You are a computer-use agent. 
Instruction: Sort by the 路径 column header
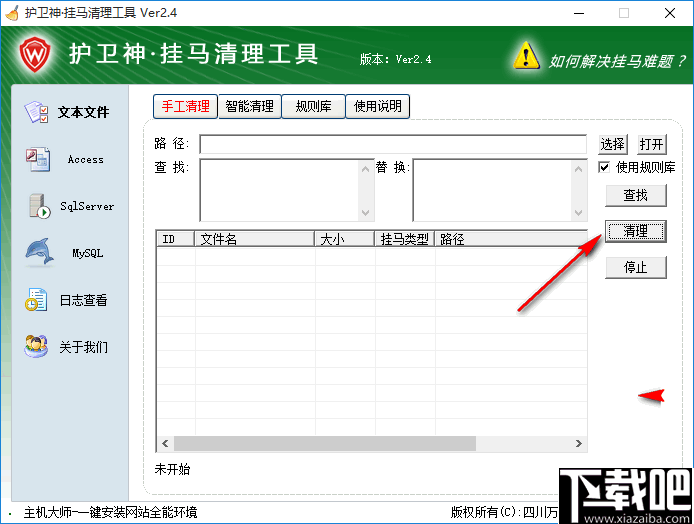(x=511, y=239)
